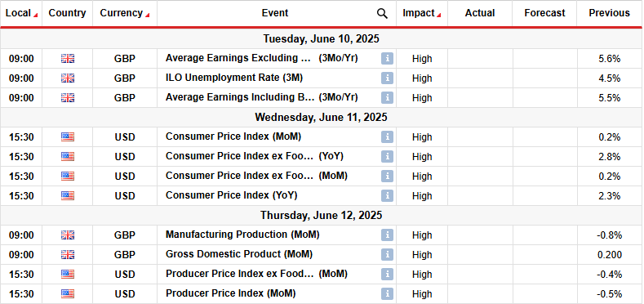Open info for Consumer Price Index (MoM)
Screen dimensions: 644x304
[387, 137]
